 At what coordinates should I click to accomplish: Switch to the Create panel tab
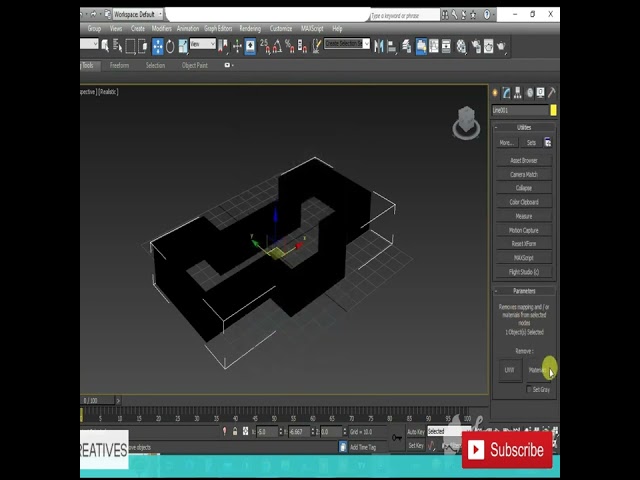[x=495, y=93]
